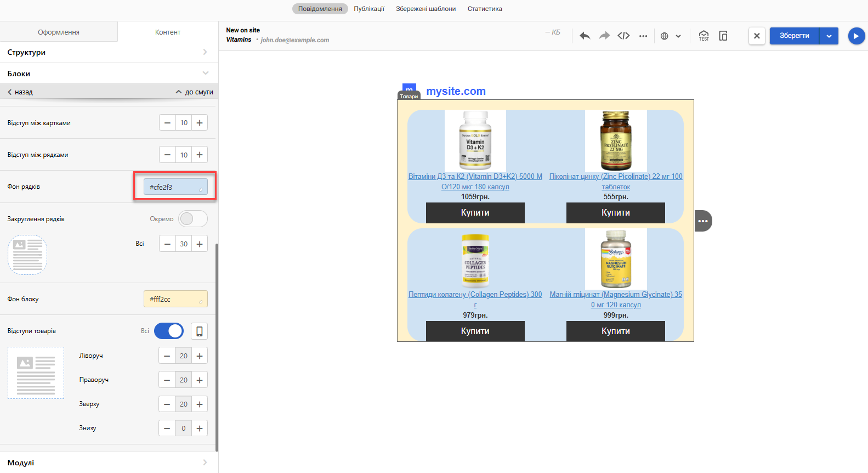
Task: Increase the Ліворуч padding
Action: click(200, 356)
